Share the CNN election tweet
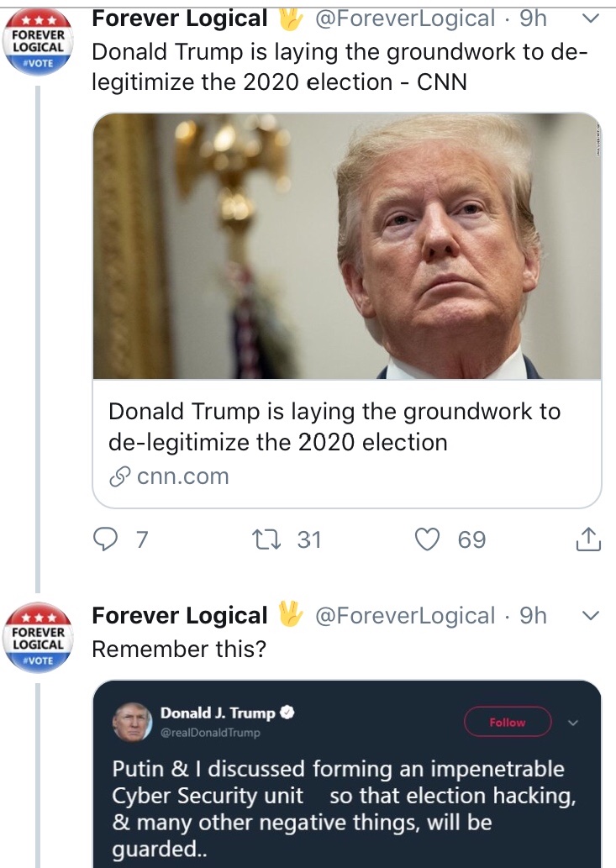 point(588,539)
